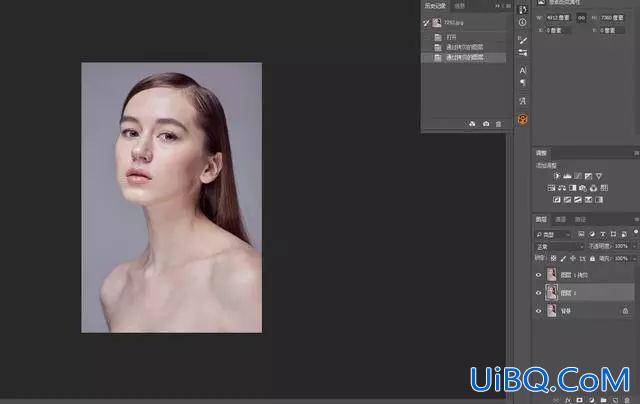This screenshot has width=640, height=404.
Task: Add Exposure adjustment
Action: click(x=588, y=176)
